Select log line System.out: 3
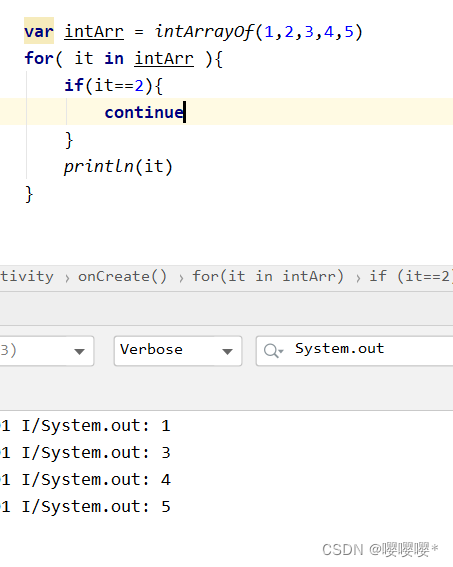This screenshot has height=567, width=453. click(226, 453)
